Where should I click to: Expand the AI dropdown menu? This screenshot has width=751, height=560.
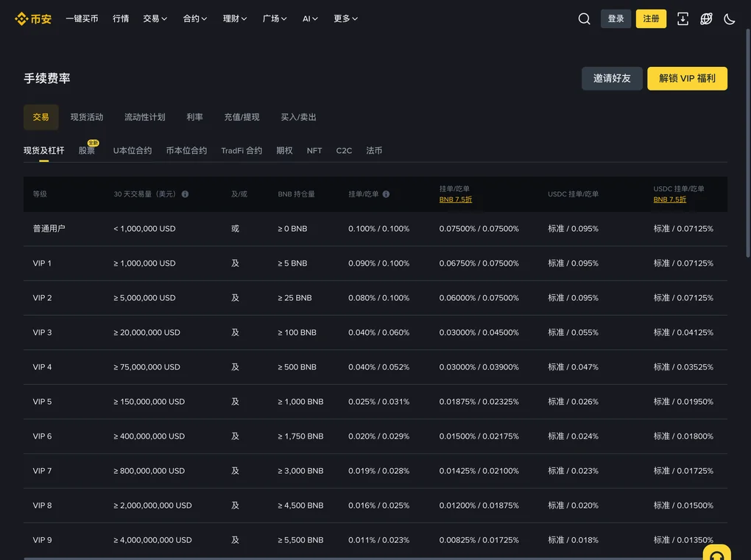pyautogui.click(x=310, y=18)
